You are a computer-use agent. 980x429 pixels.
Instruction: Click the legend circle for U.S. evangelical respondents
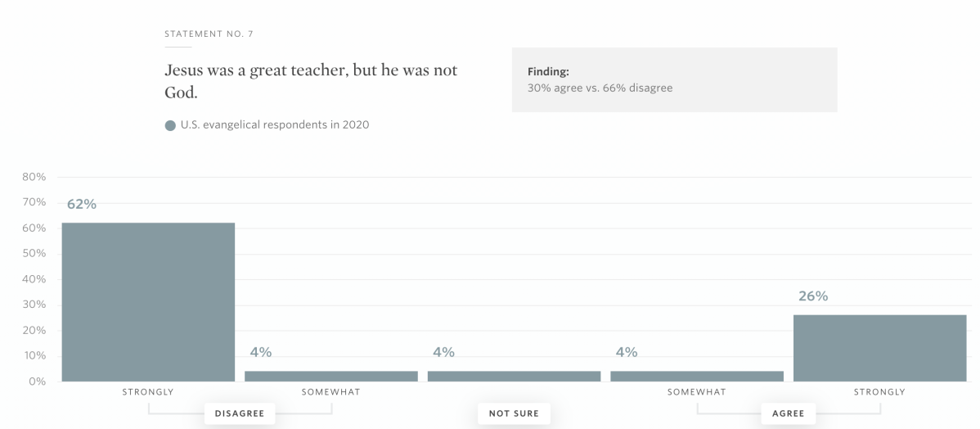(x=170, y=125)
